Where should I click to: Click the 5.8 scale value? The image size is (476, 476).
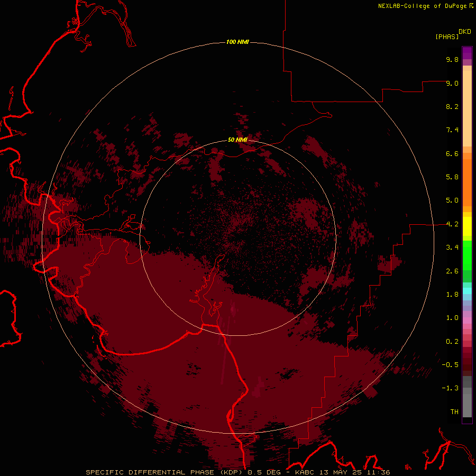pyautogui.click(x=452, y=177)
